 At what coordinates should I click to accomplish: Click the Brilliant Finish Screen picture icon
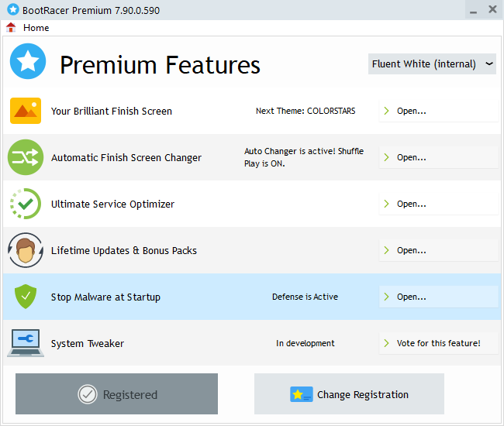pyautogui.click(x=26, y=111)
